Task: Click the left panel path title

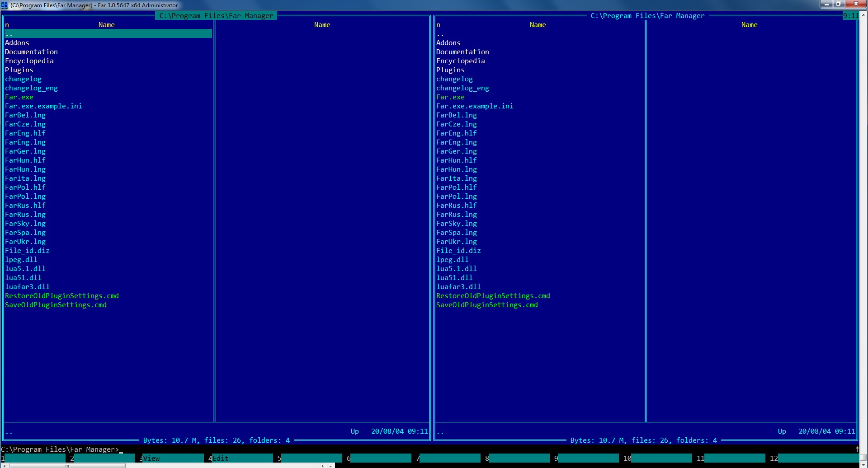Action: 216,16
